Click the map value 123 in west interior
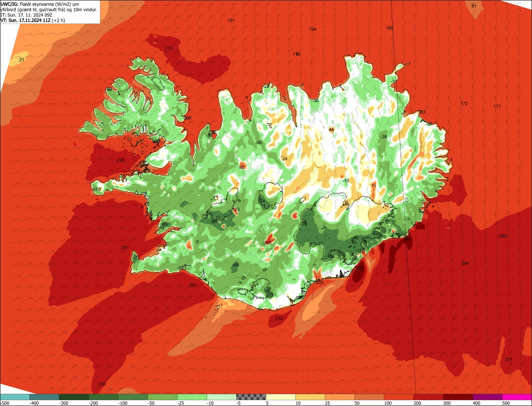This screenshot has width=532, height=406. click(236, 210)
